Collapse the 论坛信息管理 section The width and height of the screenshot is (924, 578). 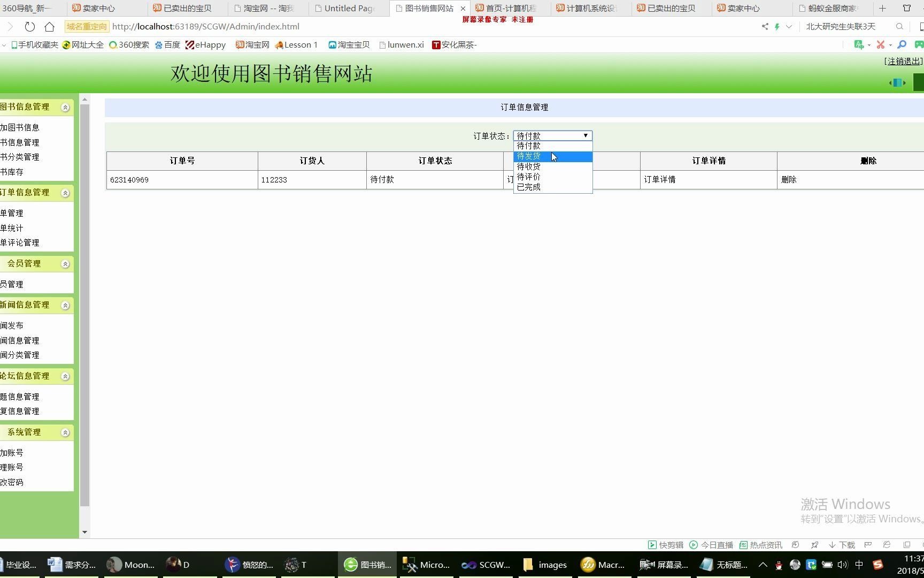pos(65,376)
